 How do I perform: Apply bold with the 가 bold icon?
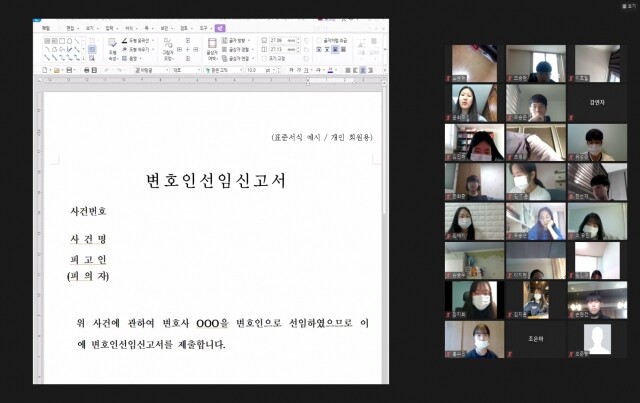pyautogui.click(x=291, y=71)
